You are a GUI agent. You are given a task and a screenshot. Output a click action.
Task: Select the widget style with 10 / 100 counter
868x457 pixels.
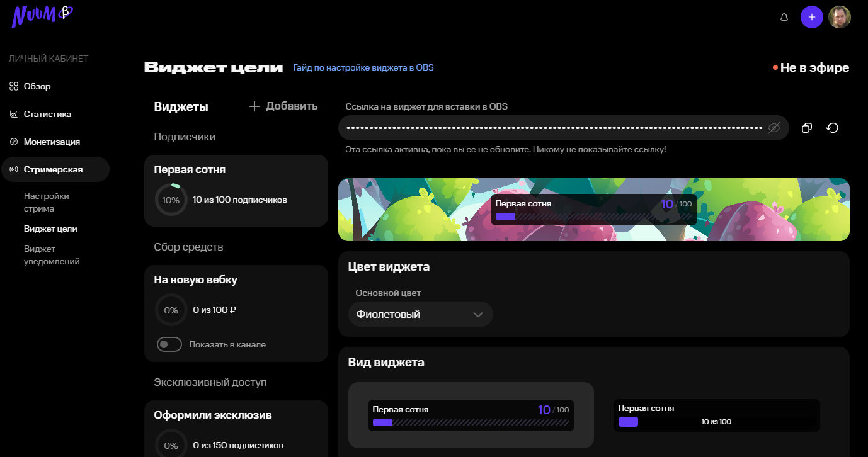[x=471, y=415]
